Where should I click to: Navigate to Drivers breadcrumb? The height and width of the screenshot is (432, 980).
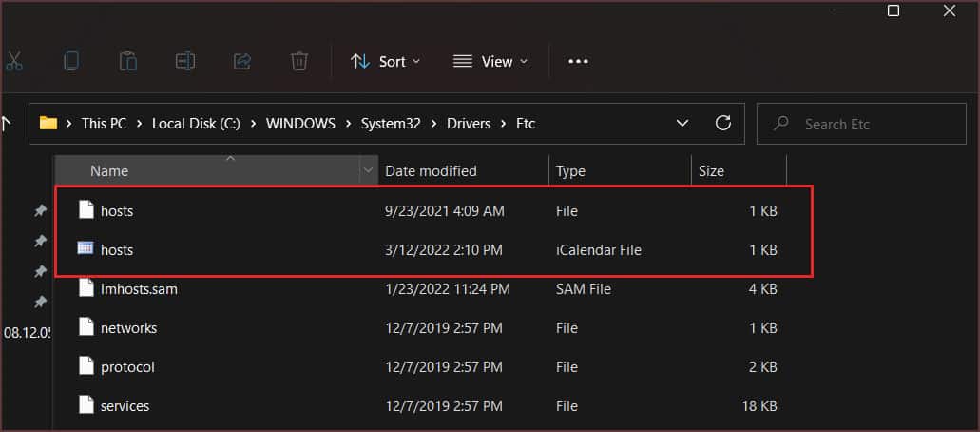468,124
